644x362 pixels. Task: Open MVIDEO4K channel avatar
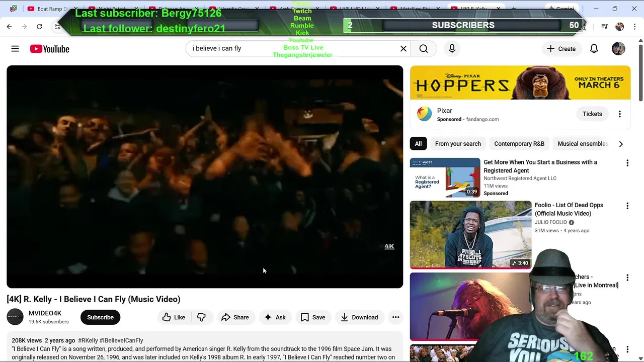pyautogui.click(x=15, y=317)
